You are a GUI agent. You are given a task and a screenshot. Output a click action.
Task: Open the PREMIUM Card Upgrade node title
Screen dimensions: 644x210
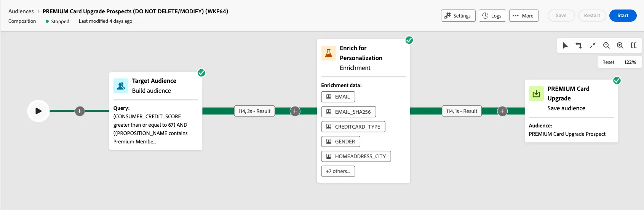click(569, 94)
